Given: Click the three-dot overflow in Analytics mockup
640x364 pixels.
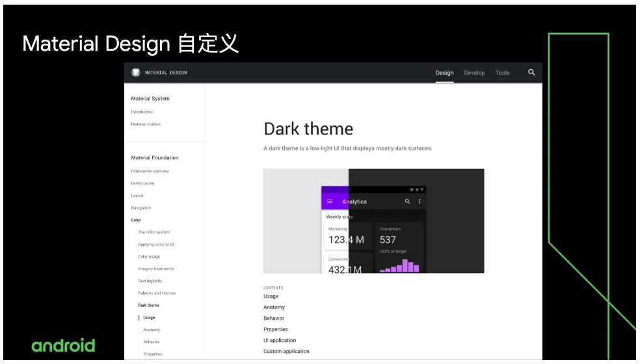Looking at the screenshot, I should pyautogui.click(x=419, y=201).
